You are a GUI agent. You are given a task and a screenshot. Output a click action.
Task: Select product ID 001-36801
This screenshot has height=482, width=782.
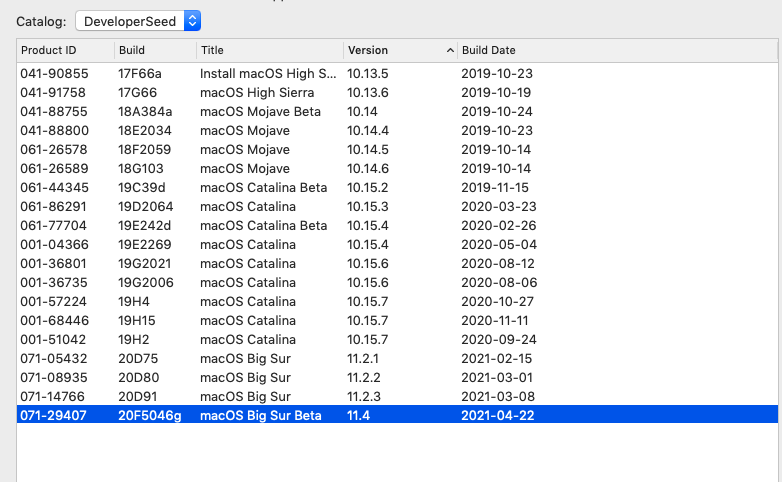(x=53, y=263)
